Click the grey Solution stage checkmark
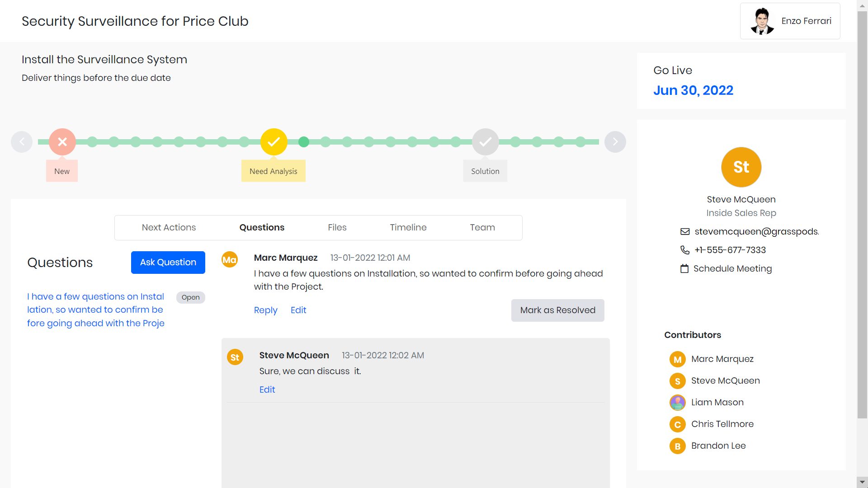 (485, 142)
